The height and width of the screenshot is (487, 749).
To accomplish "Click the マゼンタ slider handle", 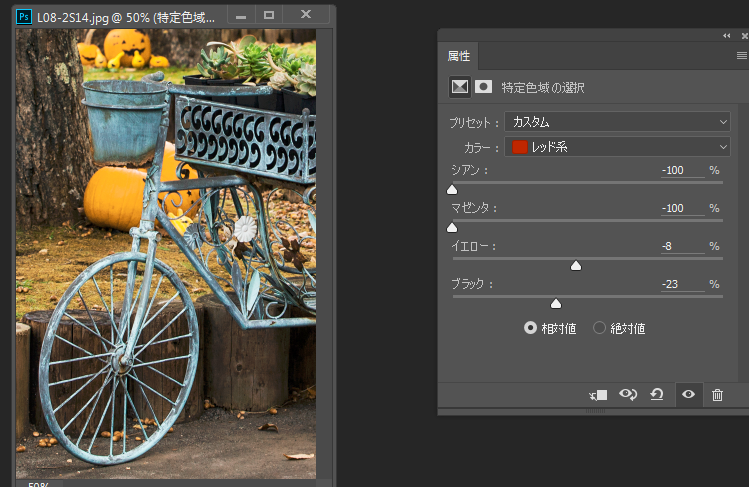I will [452, 228].
